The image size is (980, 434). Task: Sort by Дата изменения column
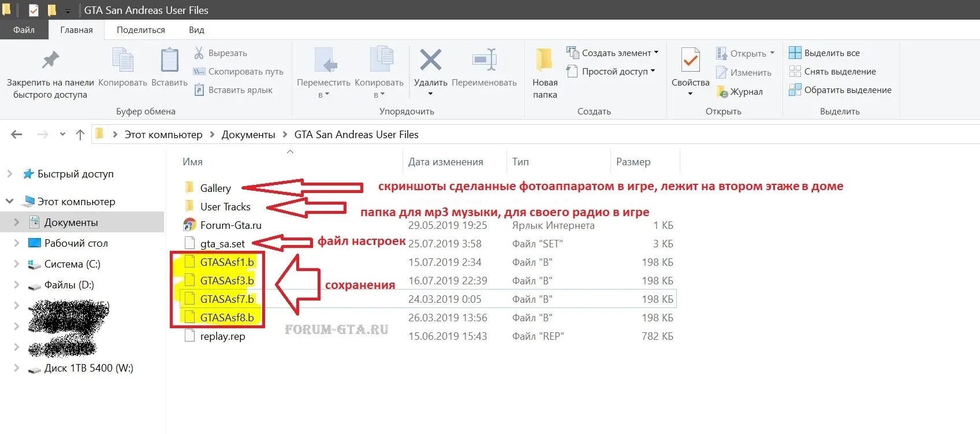[446, 162]
